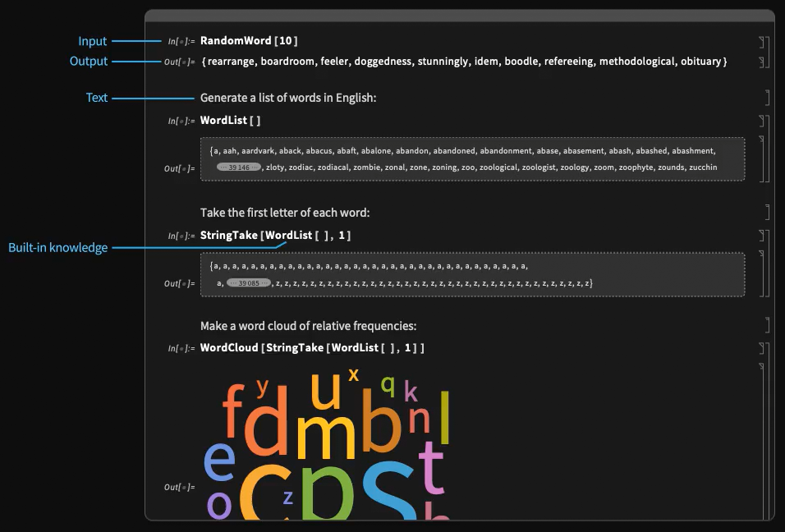Click bracket of 'Make a word cloud' cell
The height and width of the screenshot is (532, 785).
click(x=768, y=326)
